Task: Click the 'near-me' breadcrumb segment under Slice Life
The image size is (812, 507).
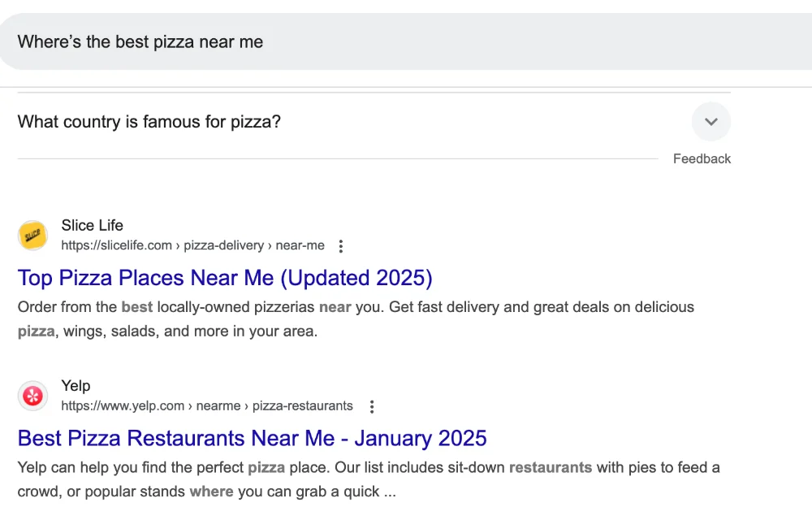Action: (x=300, y=245)
